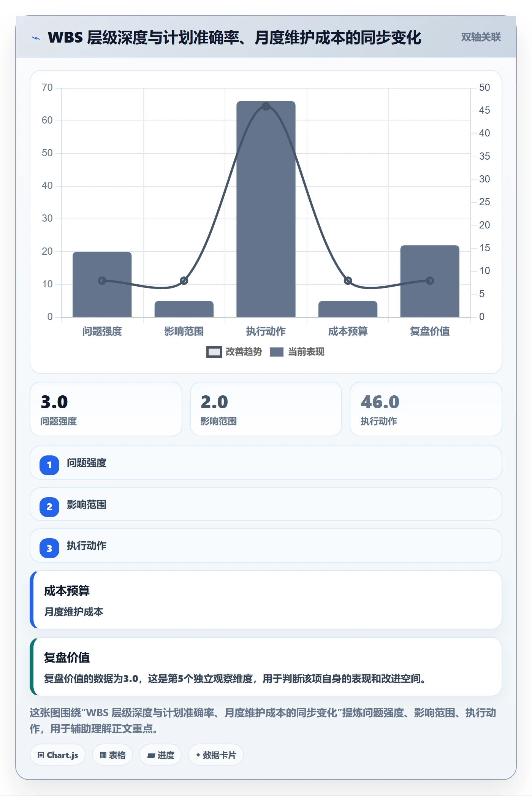The width and height of the screenshot is (532, 796).
Task: Click the line point above the 影响范围 bar
Action: point(184,281)
